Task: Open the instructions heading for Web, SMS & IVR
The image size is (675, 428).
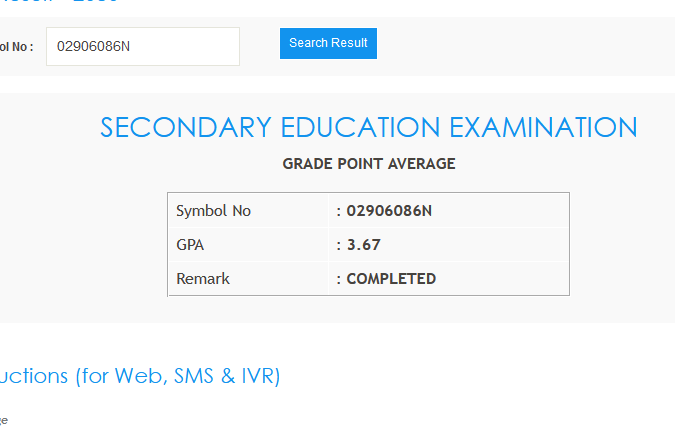Action: (x=140, y=376)
